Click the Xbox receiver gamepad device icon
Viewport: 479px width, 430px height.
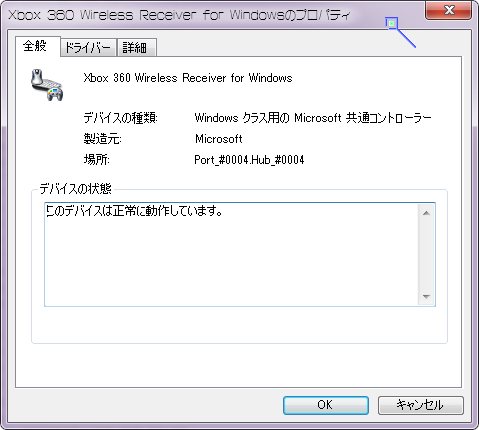[x=47, y=85]
